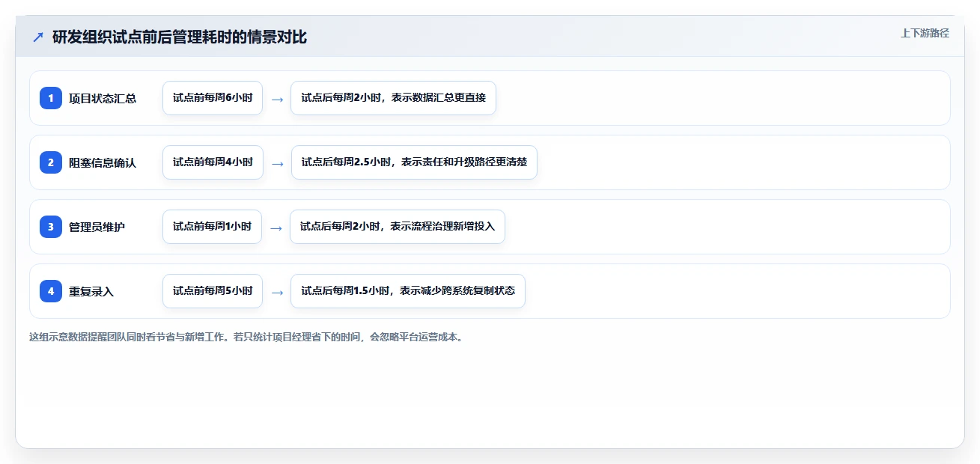The image size is (980, 464).
Task: Click the 阻塞信息确认 row label
Action: [x=103, y=162]
